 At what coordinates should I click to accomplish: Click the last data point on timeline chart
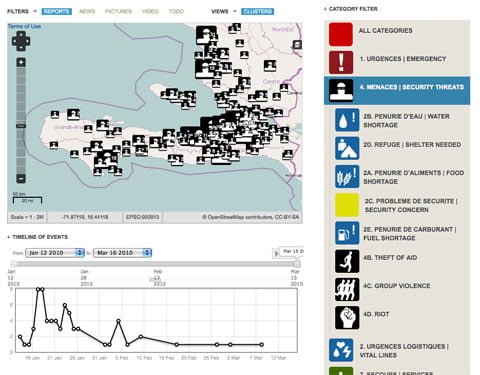[262, 345]
